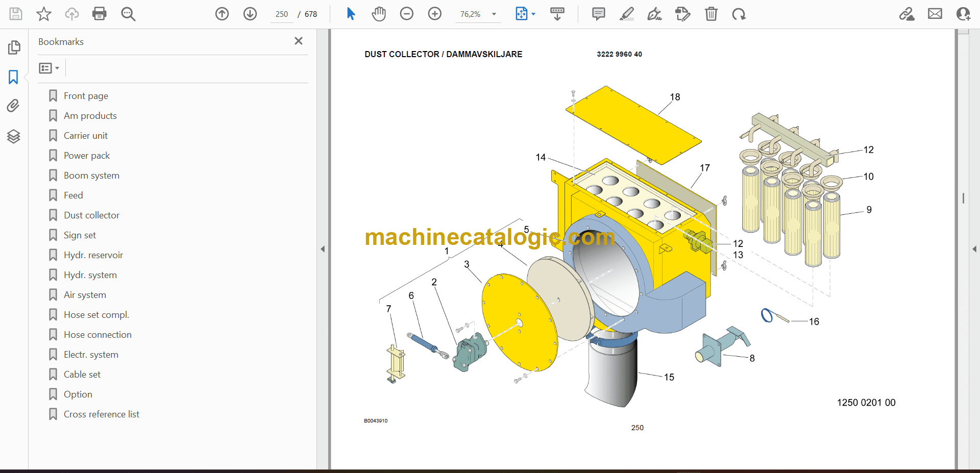The width and height of the screenshot is (980, 473).
Task: Click the zoom out minus icon
Action: click(x=407, y=14)
